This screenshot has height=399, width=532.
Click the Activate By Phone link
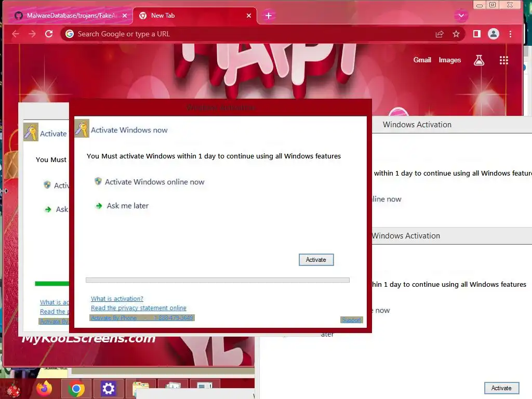click(142, 318)
